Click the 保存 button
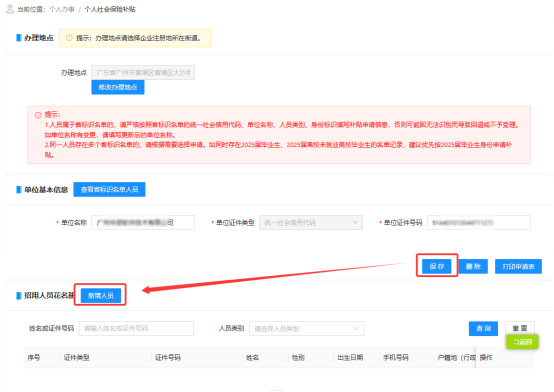The height and width of the screenshot is (392, 554). tap(437, 267)
